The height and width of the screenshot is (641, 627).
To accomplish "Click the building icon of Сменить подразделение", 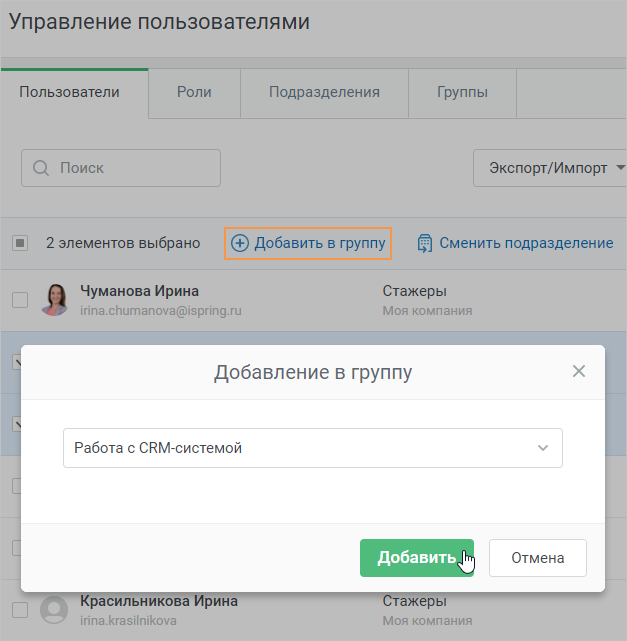I will coord(425,243).
